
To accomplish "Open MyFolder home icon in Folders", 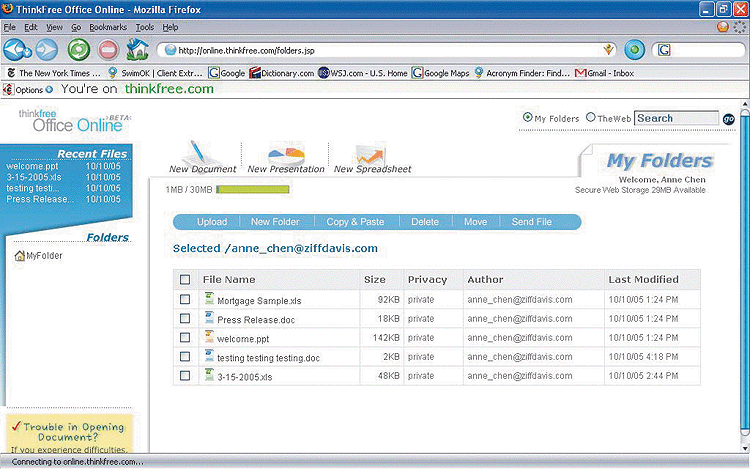I will coord(20,256).
